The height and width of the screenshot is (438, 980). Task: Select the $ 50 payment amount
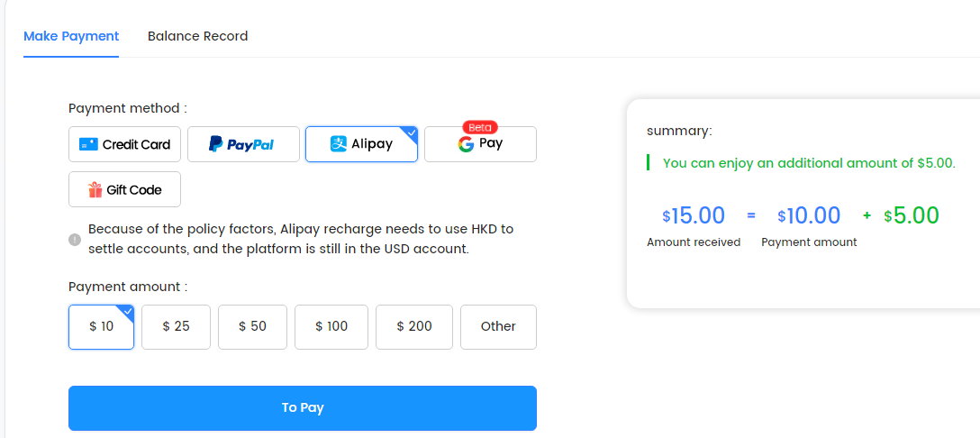[x=252, y=326]
